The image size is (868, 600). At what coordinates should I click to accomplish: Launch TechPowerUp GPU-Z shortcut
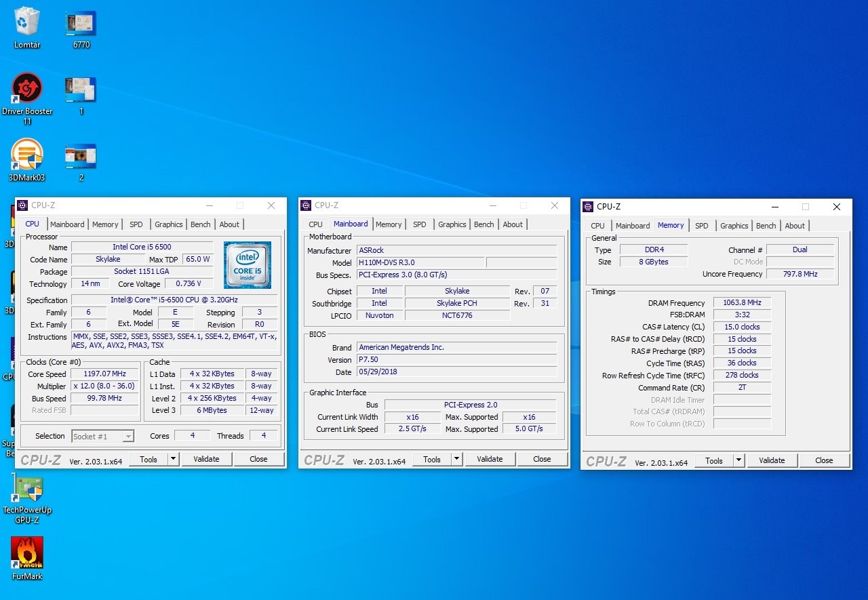pos(27,500)
